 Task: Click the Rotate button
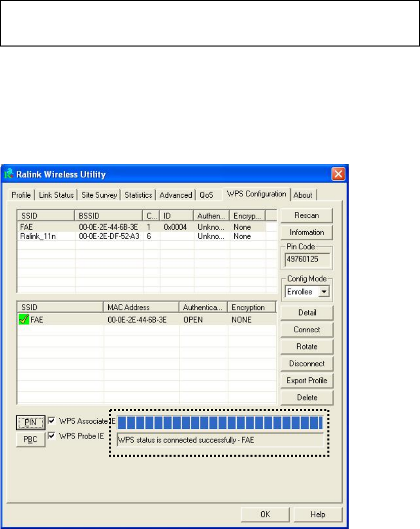(x=307, y=346)
